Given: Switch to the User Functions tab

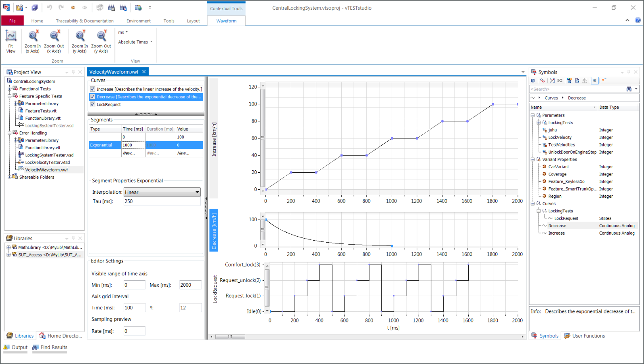Looking at the screenshot, I should tap(585, 336).
